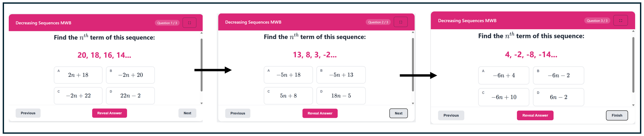Click fullscreen icon on Question 1 panel
Image resolution: width=644 pixels, height=136 pixels.
(x=190, y=23)
